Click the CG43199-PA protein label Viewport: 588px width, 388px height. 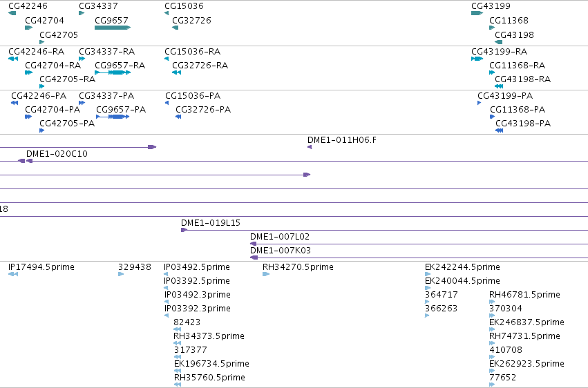pyautogui.click(x=505, y=95)
